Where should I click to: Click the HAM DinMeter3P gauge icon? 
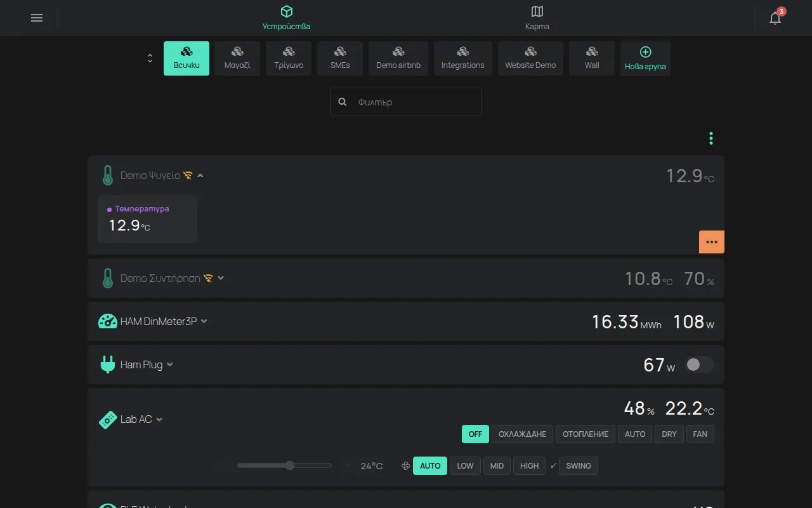pyautogui.click(x=108, y=321)
